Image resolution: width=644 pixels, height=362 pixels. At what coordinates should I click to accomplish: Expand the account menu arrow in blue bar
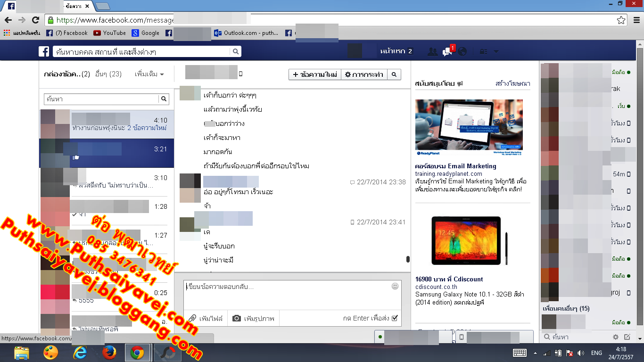[496, 51]
